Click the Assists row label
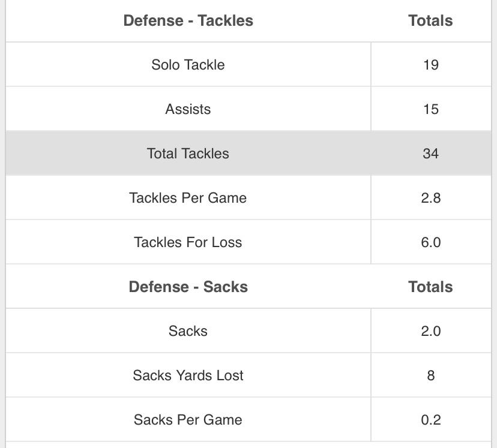497x448 pixels. pyautogui.click(x=188, y=109)
